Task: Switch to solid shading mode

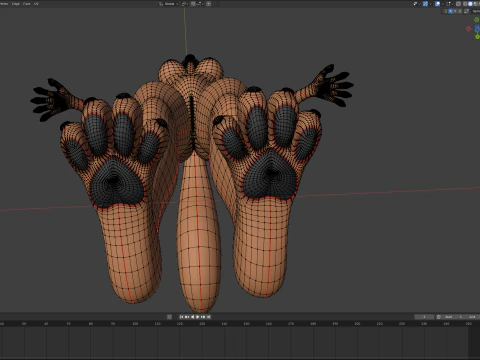Action: [470, 4]
